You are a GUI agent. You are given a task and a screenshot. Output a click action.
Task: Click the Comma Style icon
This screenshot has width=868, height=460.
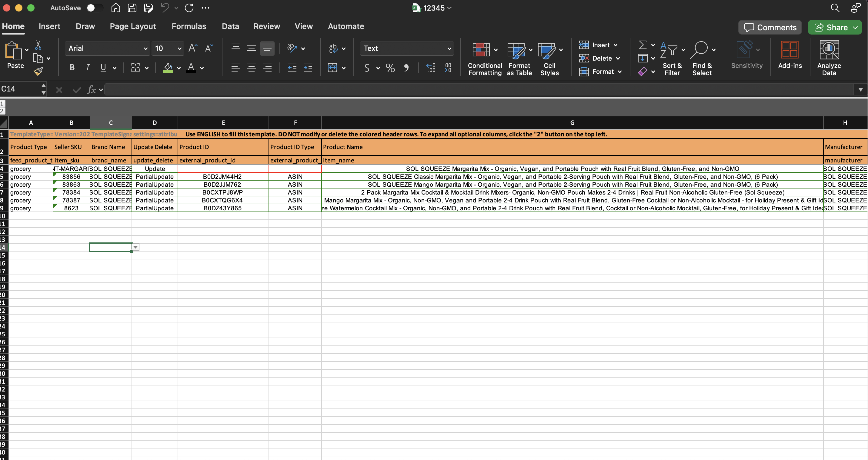pos(406,68)
